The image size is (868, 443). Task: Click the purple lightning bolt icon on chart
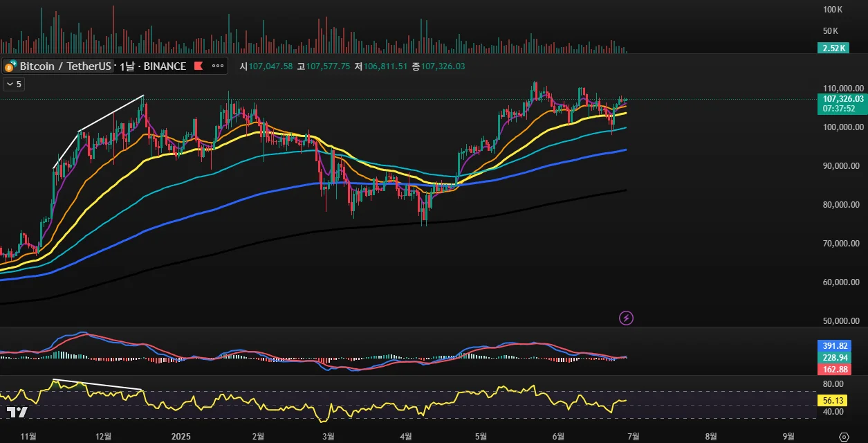[x=626, y=318]
